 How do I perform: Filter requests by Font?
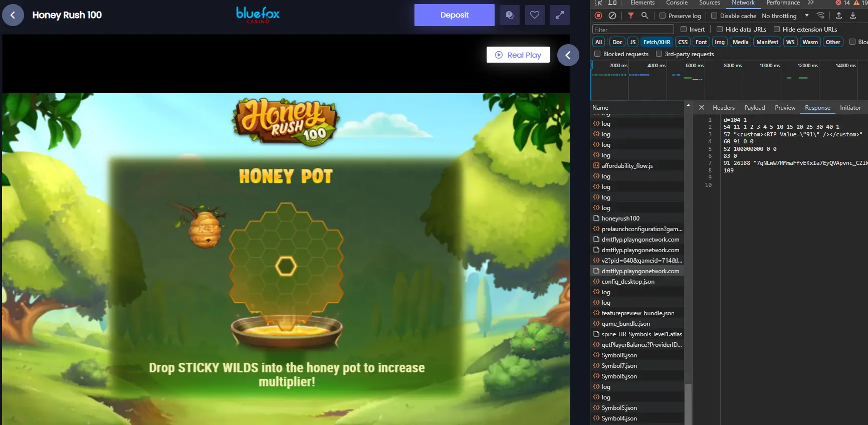click(702, 42)
